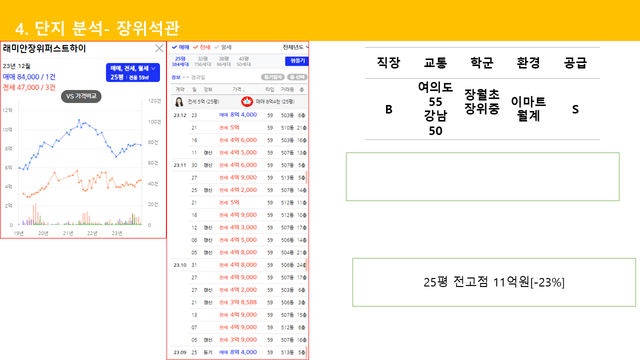Click the VS 가격비교 button
Screen dimensions: 640x360
[x=81, y=96]
